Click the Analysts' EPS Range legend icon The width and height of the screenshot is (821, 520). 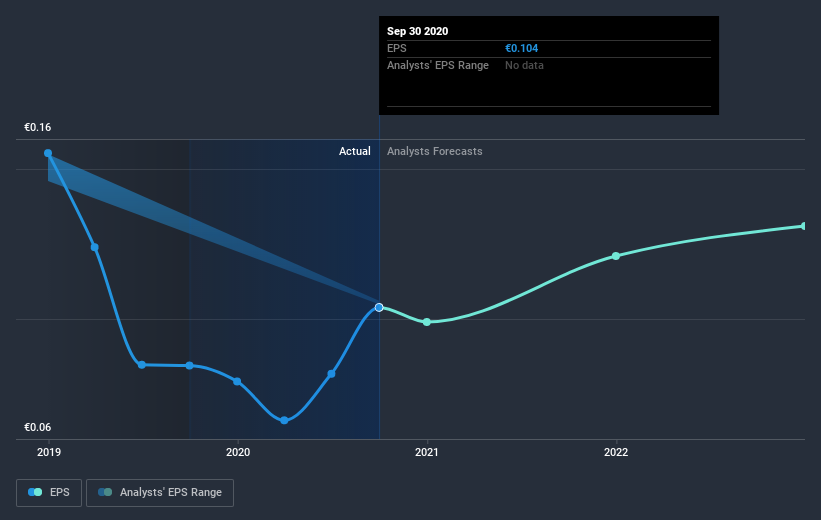click(105, 492)
